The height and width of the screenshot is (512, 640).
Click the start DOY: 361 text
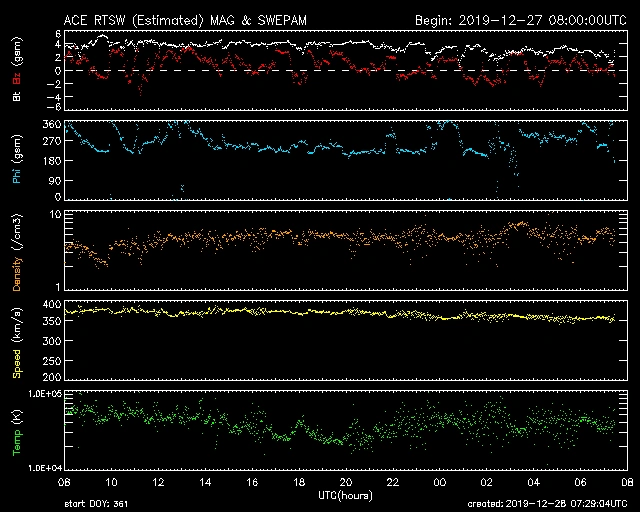pos(96,504)
